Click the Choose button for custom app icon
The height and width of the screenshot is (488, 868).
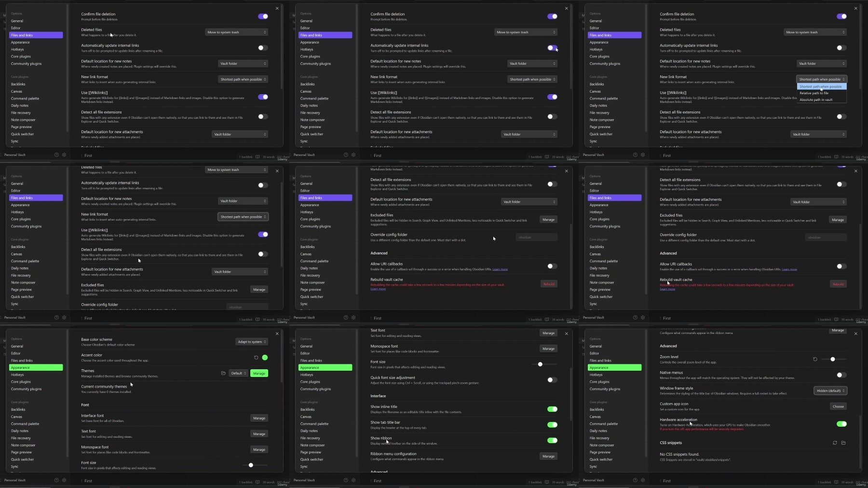tap(838, 406)
